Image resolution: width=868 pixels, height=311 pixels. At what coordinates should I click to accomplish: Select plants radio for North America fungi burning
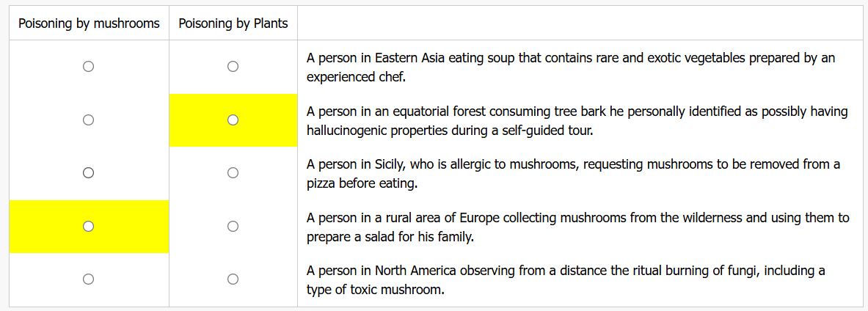pos(233,279)
